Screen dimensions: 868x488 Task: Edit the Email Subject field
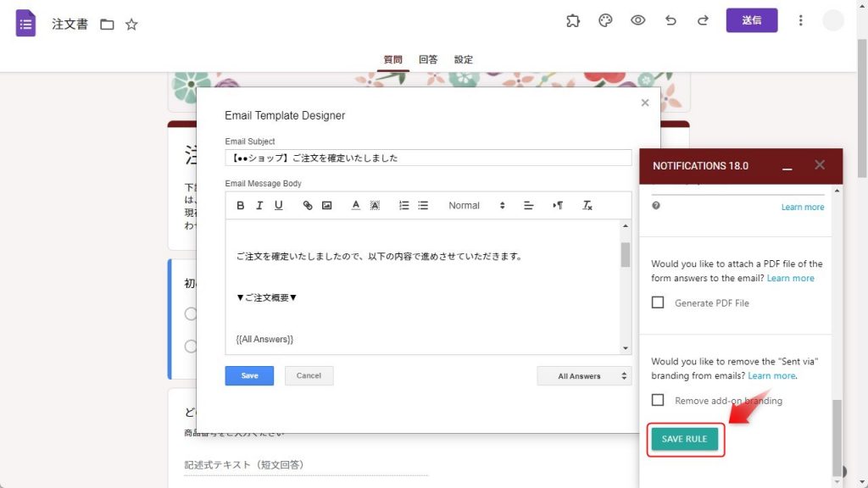(x=428, y=158)
